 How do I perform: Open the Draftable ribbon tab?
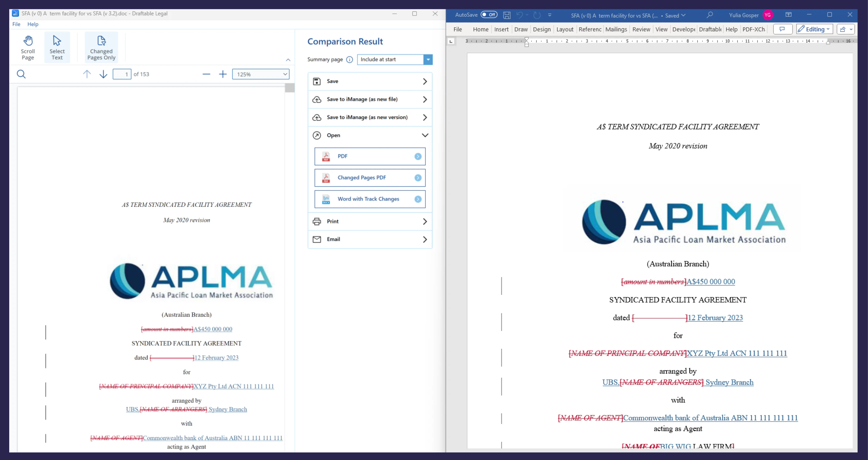click(x=709, y=29)
